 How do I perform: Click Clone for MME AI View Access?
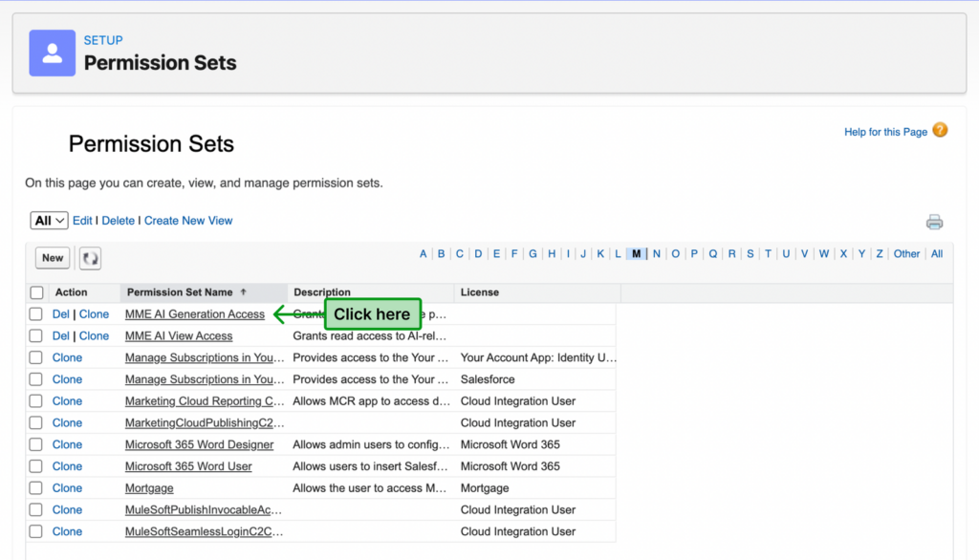(x=94, y=336)
